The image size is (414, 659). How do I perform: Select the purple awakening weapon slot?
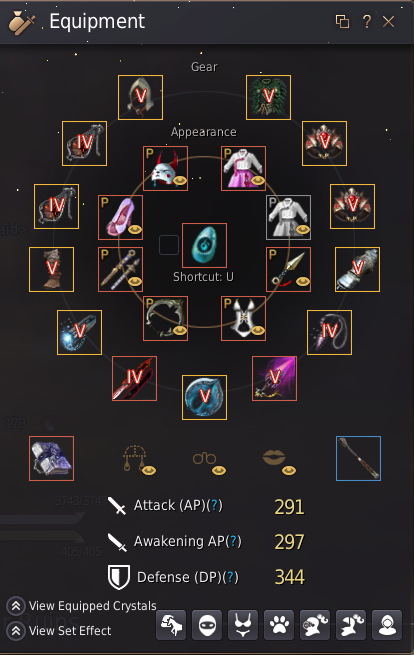click(x=274, y=379)
